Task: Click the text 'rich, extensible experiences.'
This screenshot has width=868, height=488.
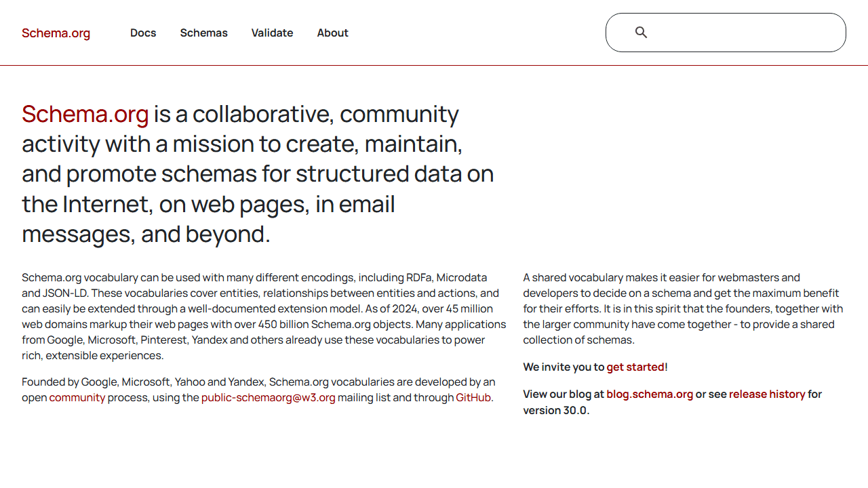Action: [x=93, y=355]
